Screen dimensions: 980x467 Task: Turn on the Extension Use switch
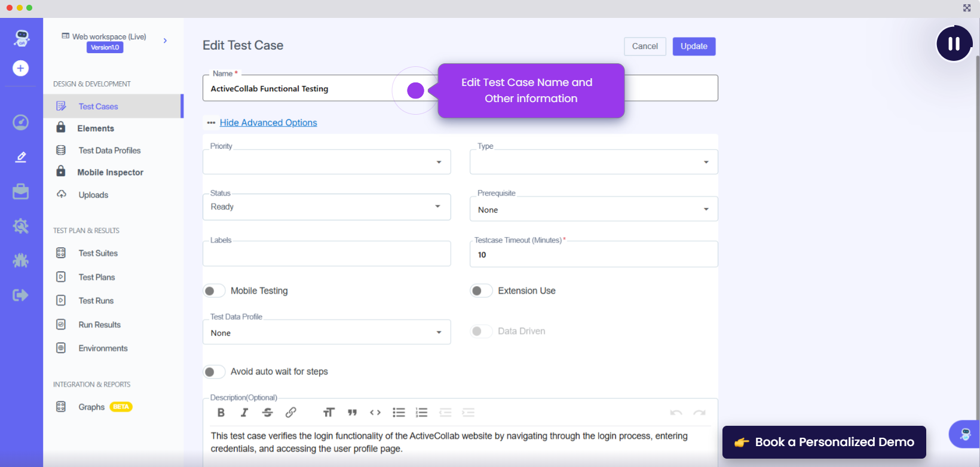pos(481,291)
